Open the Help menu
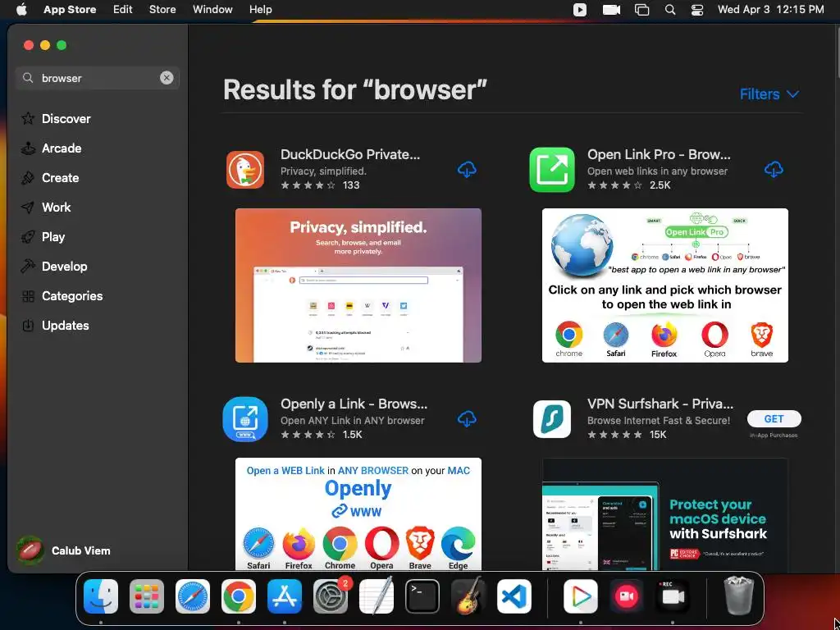The image size is (840, 630). tap(260, 9)
